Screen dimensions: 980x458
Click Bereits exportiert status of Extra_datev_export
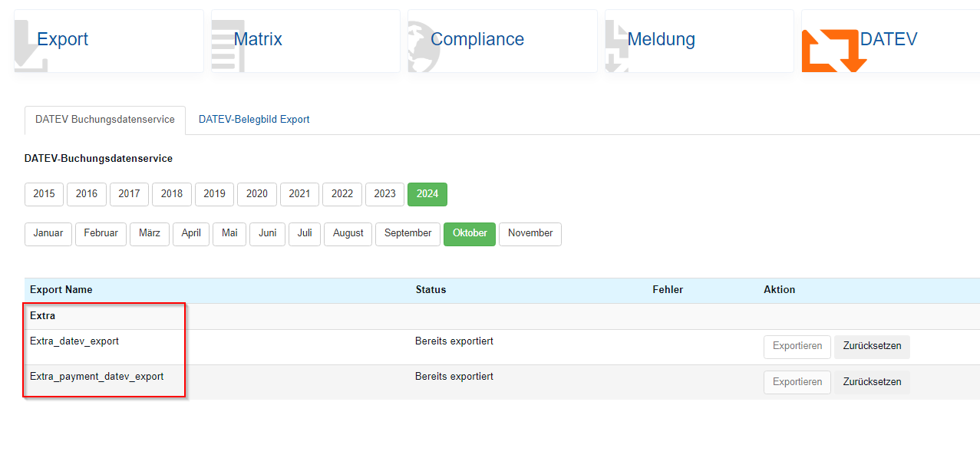(454, 341)
